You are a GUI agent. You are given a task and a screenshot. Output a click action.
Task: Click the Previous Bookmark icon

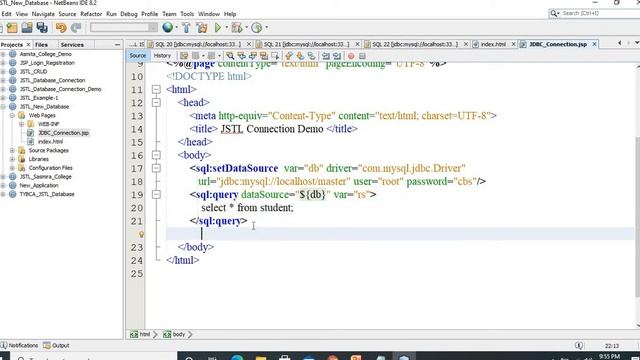[x=289, y=56]
